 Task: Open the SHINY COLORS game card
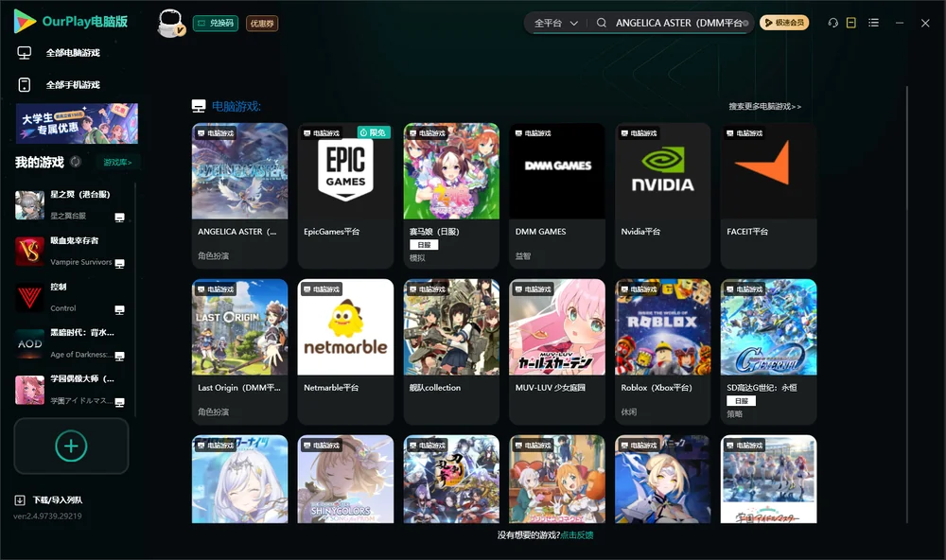[x=345, y=480]
